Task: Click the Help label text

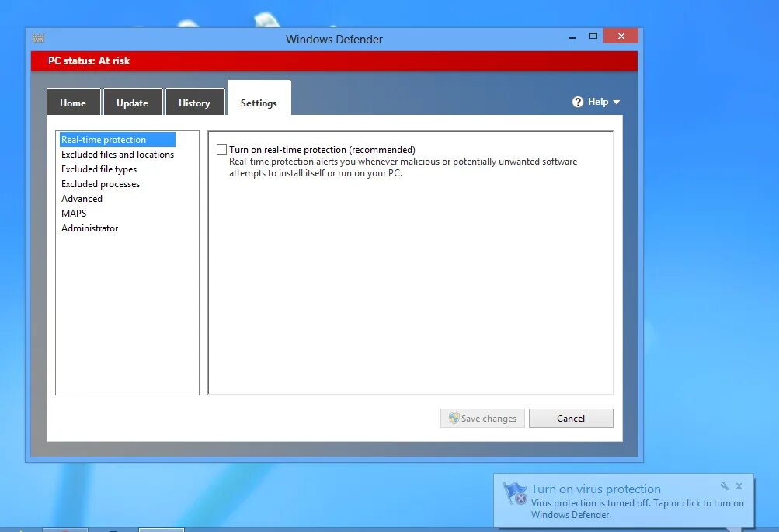Action: 598,101
